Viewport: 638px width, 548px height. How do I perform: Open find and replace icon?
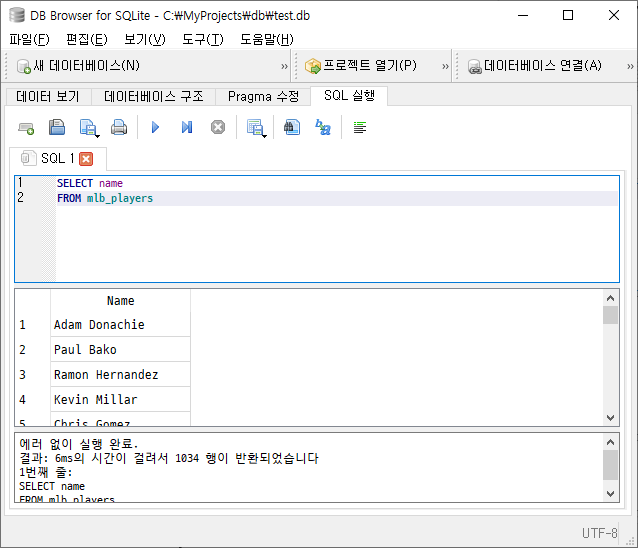[323, 127]
